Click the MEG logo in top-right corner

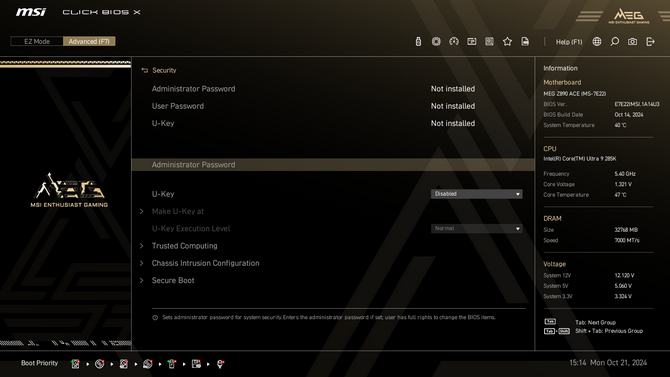click(629, 16)
